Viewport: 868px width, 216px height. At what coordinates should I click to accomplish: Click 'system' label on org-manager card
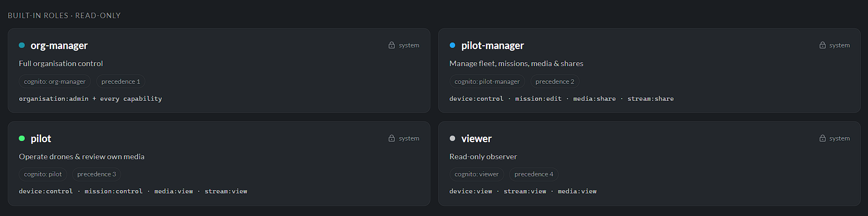point(409,45)
